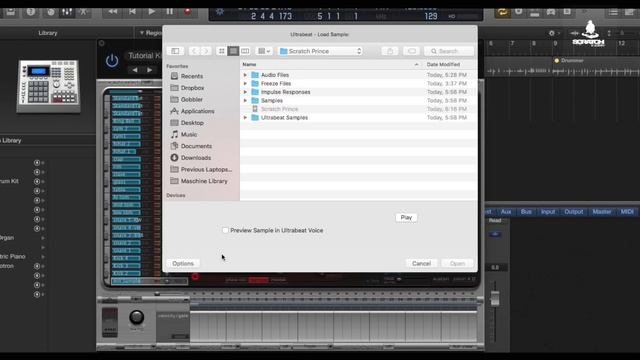Open the Library panel header tab
This screenshot has width=640, height=360.
(x=48, y=33)
